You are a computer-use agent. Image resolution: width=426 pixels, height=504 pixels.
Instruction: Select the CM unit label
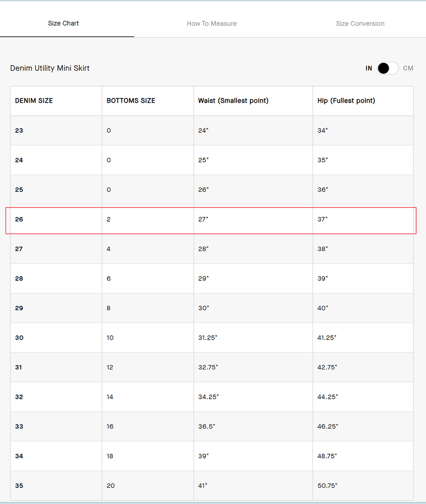(x=408, y=68)
